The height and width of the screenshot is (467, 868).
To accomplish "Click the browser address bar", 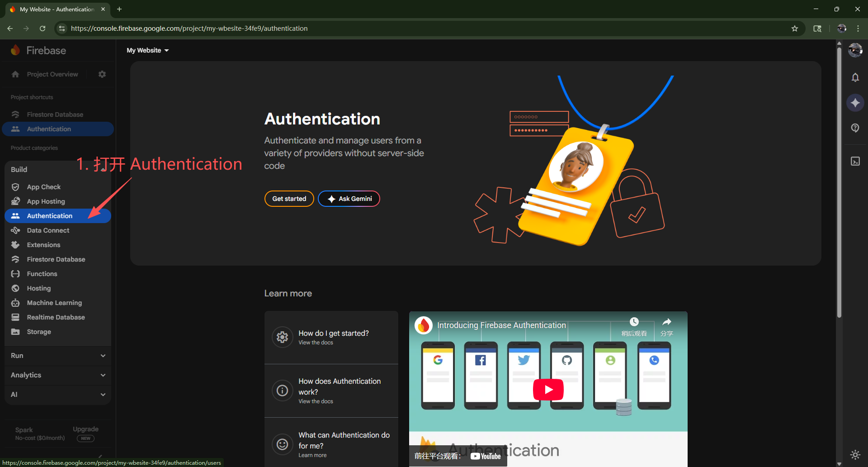I will [x=407, y=29].
